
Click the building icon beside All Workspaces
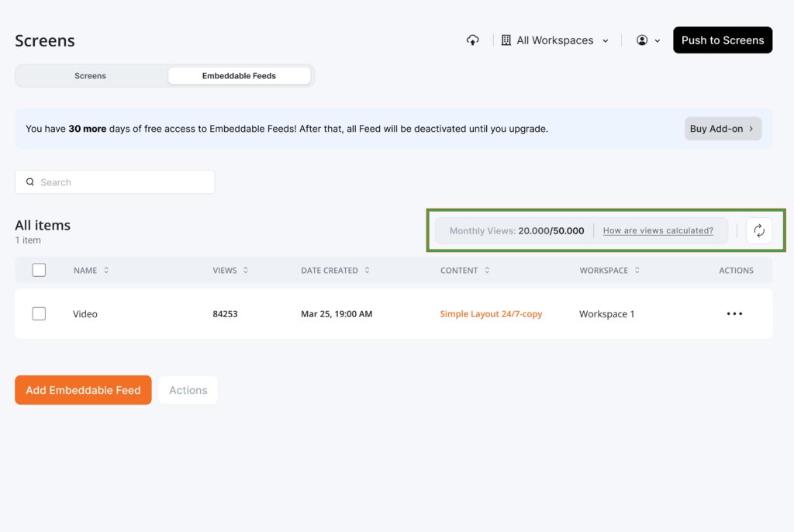pyautogui.click(x=506, y=40)
